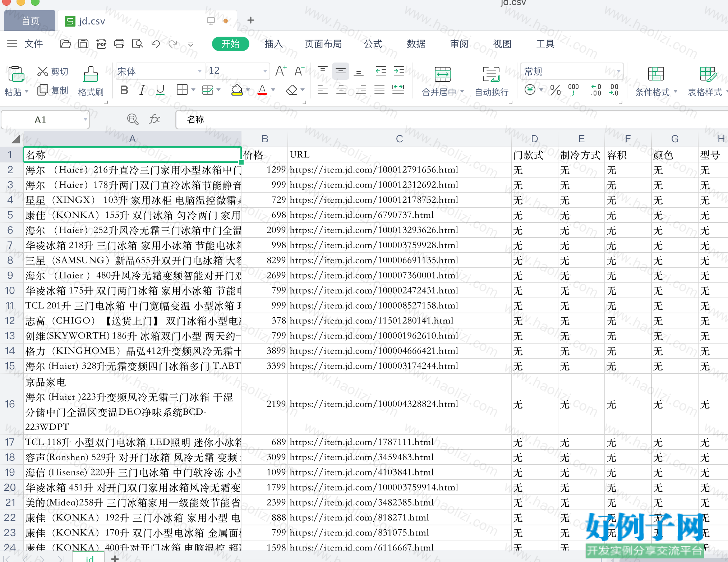Click the Redo arrow
Screen dimensions: 728x562
[x=173, y=44]
